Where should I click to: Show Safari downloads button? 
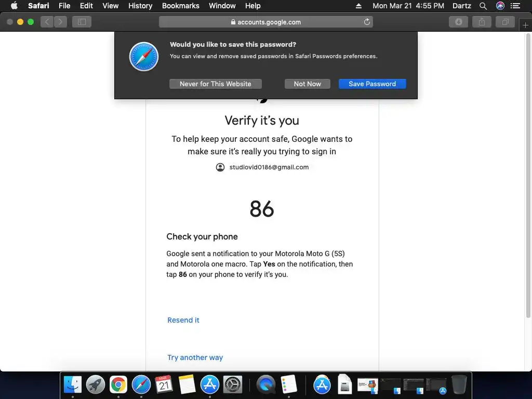pos(458,22)
